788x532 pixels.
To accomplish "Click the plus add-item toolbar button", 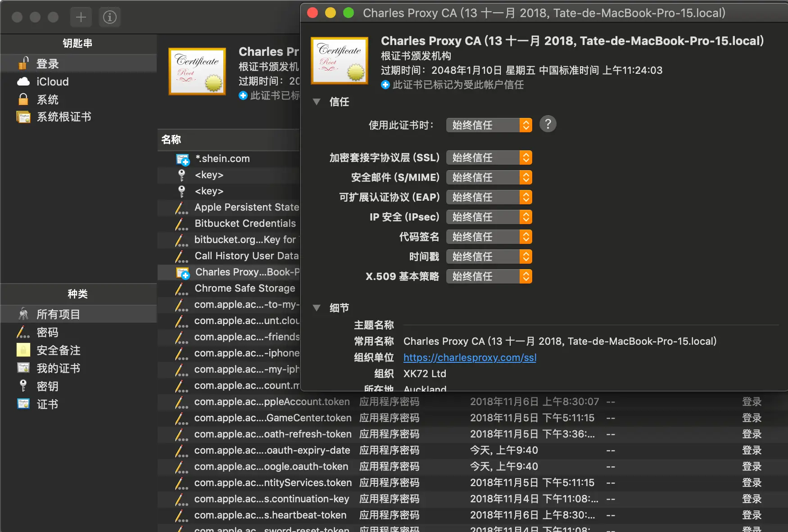I will click(x=81, y=17).
